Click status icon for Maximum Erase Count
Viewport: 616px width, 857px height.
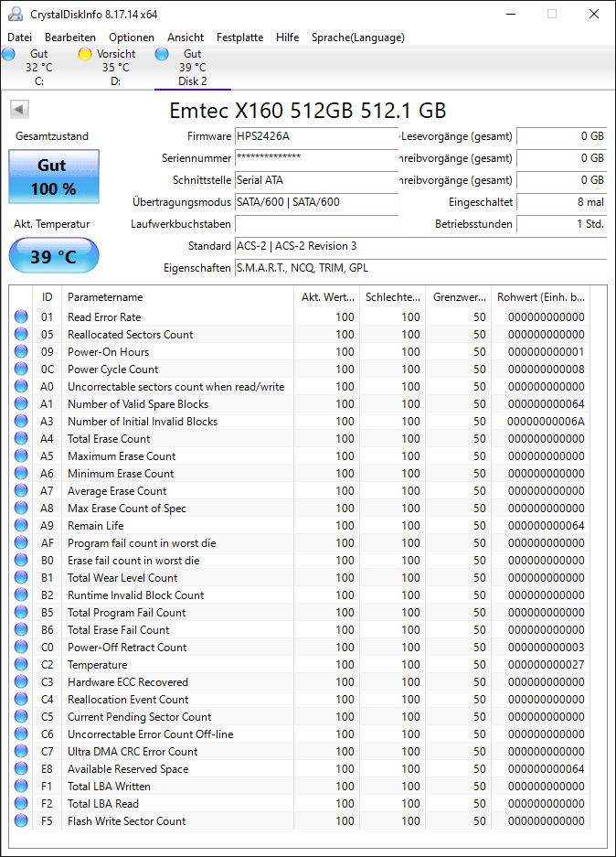[x=21, y=455]
